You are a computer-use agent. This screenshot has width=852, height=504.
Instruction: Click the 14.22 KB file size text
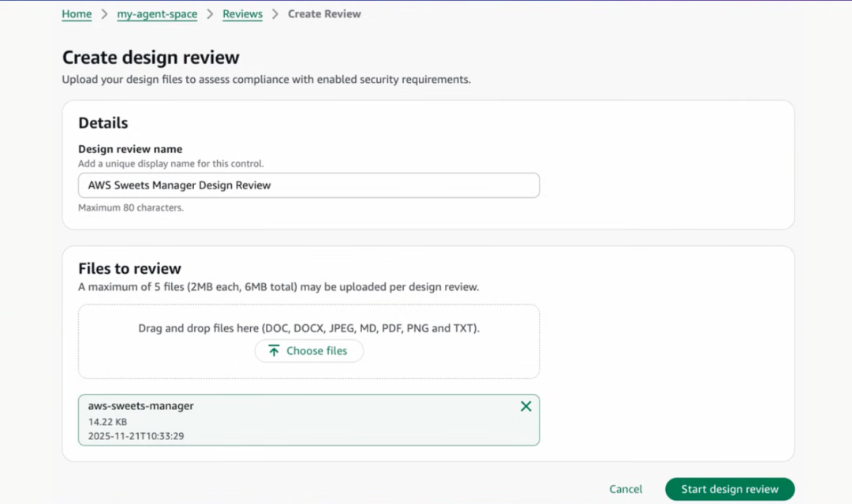[107, 422]
